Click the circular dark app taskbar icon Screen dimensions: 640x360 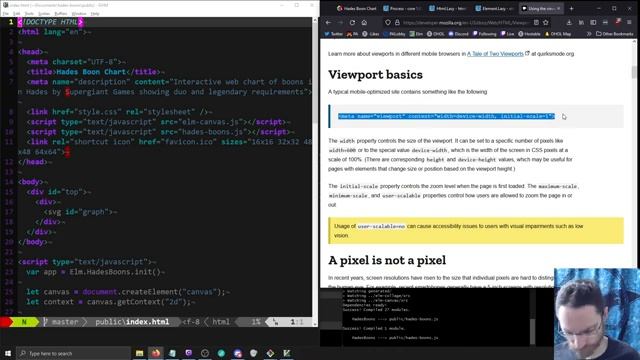pyautogui.click(x=205, y=353)
